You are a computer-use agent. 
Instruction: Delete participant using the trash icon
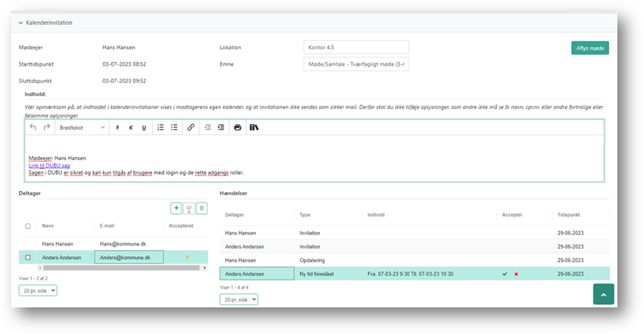point(201,208)
